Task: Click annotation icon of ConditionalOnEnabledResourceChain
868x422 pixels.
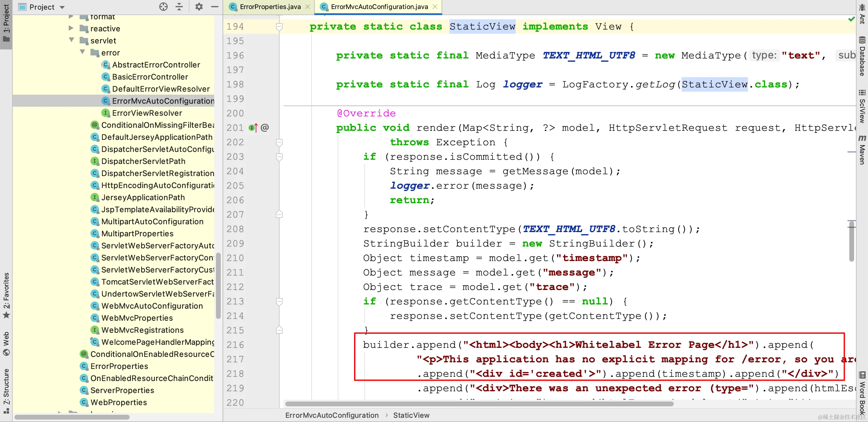Action: (x=84, y=354)
